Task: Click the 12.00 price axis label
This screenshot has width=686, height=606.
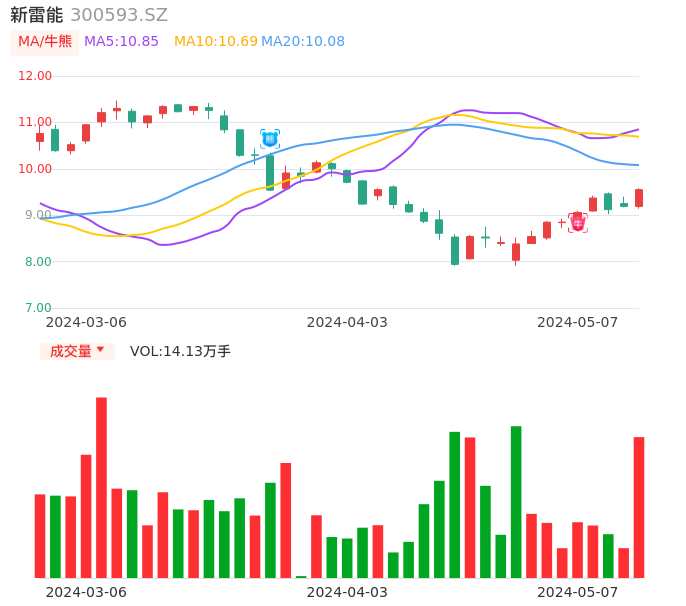Action: [x=36, y=76]
